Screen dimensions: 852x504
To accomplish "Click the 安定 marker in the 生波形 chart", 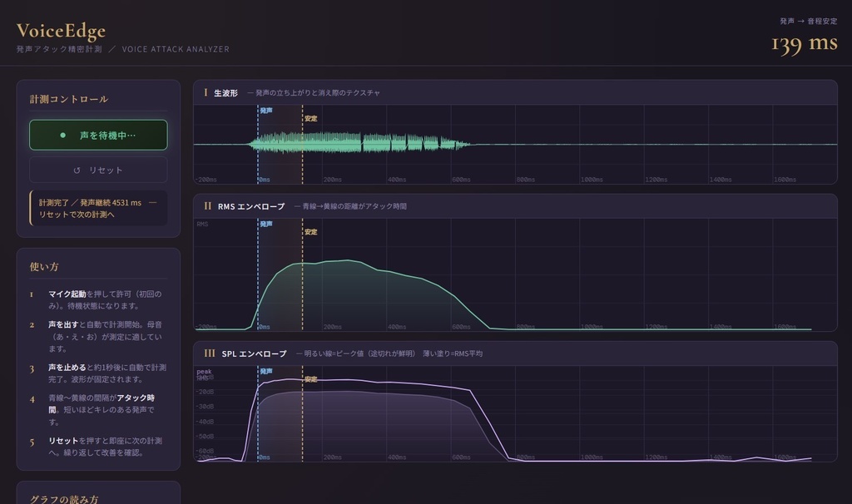I will pos(311,118).
